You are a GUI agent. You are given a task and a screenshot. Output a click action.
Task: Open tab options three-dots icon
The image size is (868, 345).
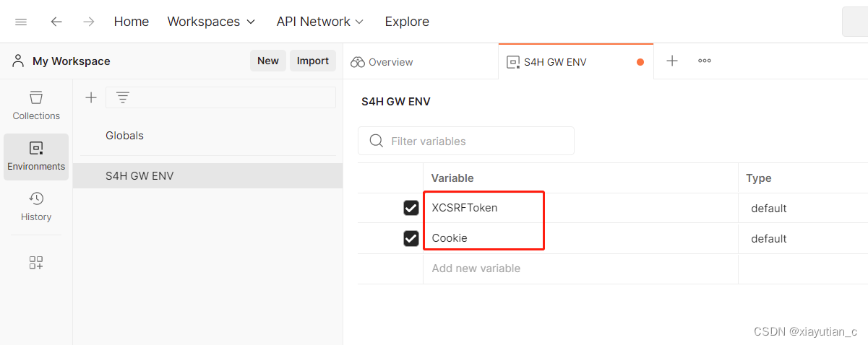tap(705, 61)
